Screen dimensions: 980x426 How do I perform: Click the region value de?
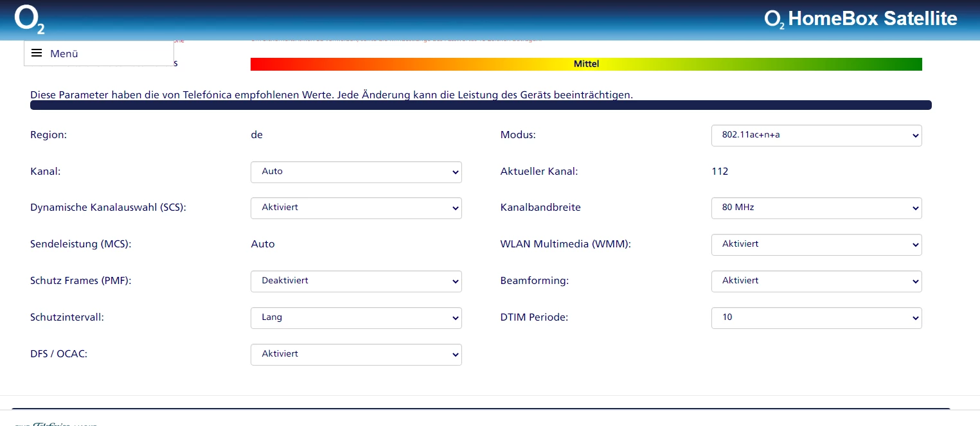point(256,135)
